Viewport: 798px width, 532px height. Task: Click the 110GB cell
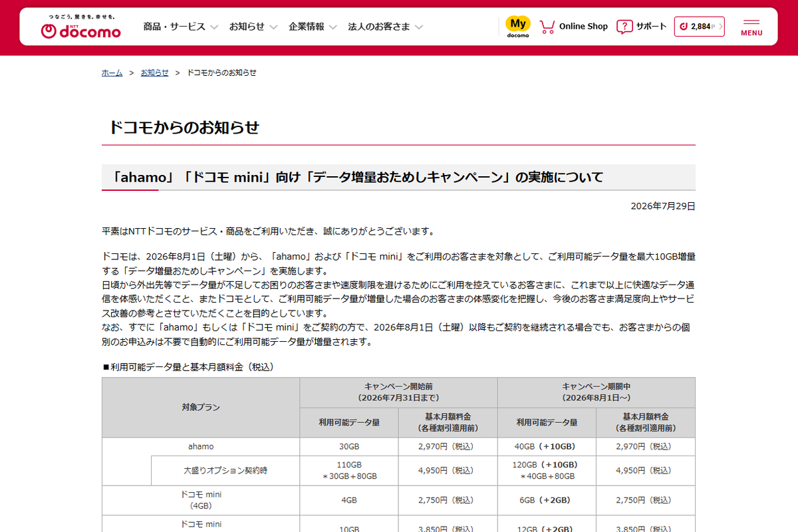[349, 470]
